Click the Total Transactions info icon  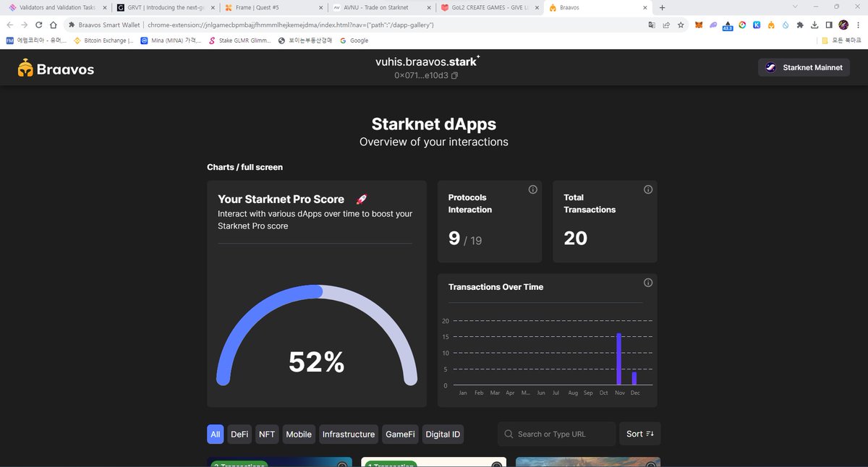click(x=647, y=189)
